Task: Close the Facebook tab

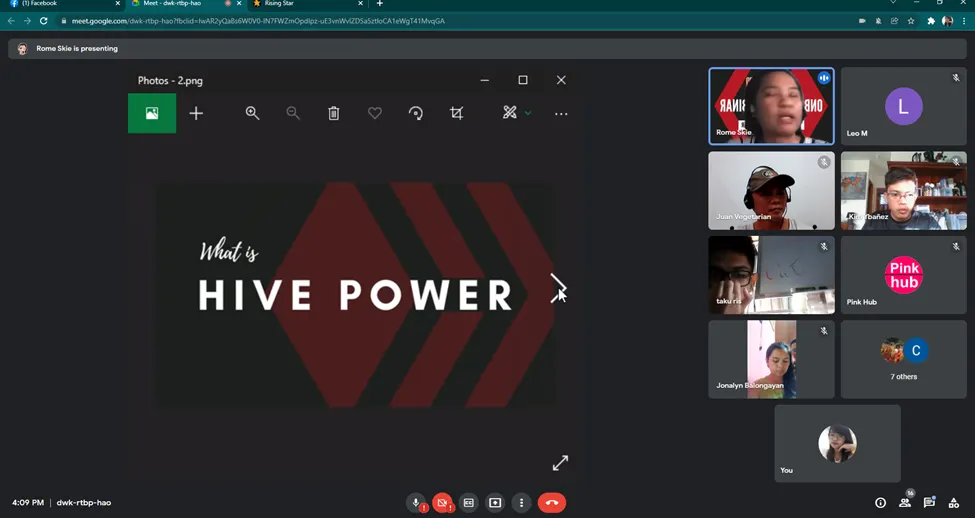Action: [118, 4]
